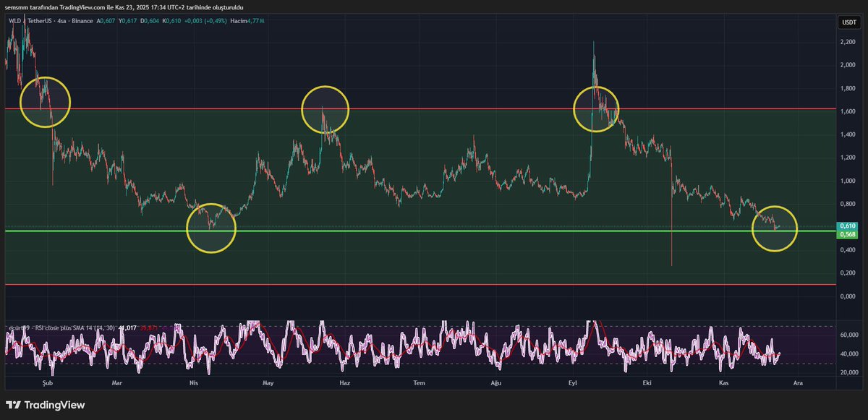Click the TradingView.com creation caption at top
This screenshot has width=868, height=420.
pos(124,7)
